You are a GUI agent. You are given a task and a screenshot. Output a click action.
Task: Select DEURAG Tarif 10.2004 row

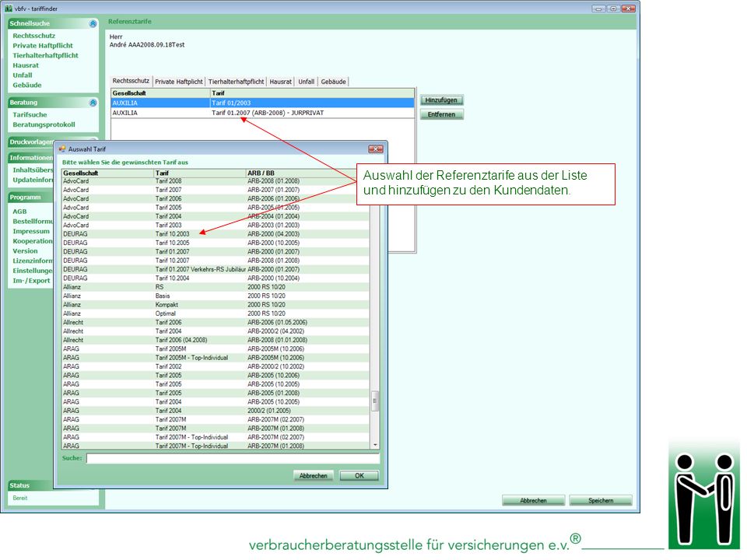tap(216, 278)
